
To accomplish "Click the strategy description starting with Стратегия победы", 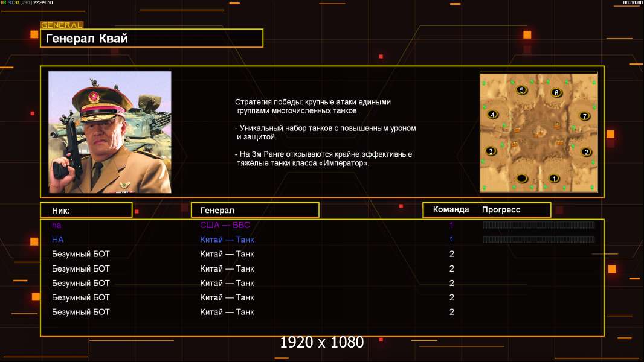I will [x=325, y=132].
